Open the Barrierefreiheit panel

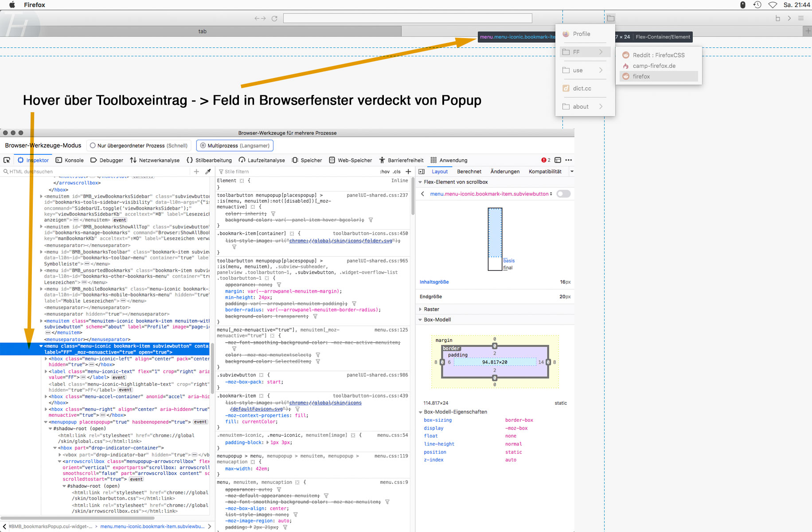401,160
